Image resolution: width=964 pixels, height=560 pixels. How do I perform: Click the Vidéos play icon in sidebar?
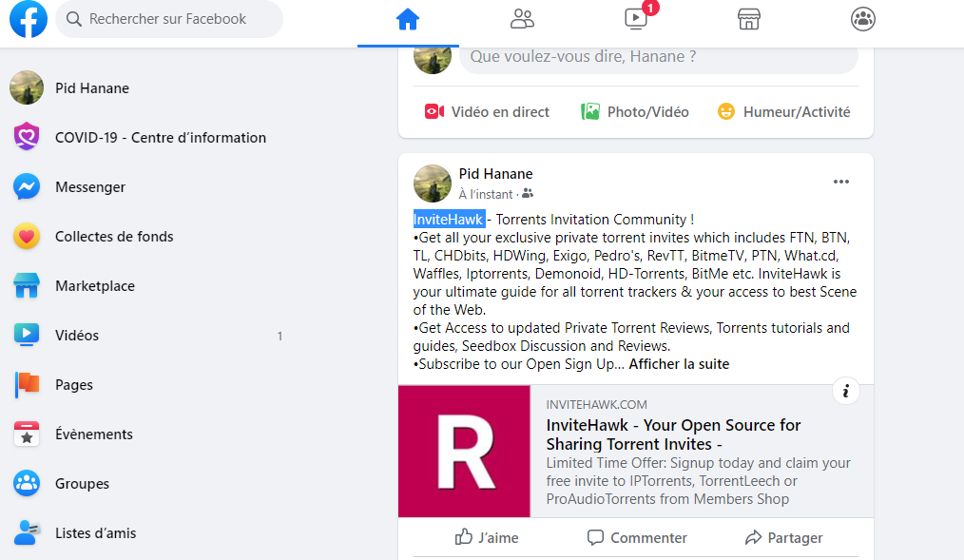click(x=27, y=335)
